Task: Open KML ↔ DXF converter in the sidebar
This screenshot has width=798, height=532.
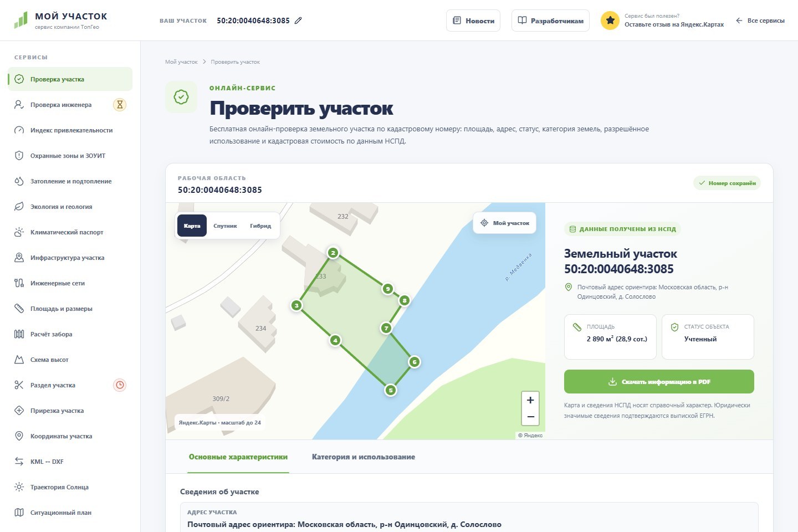Action: pos(70,462)
